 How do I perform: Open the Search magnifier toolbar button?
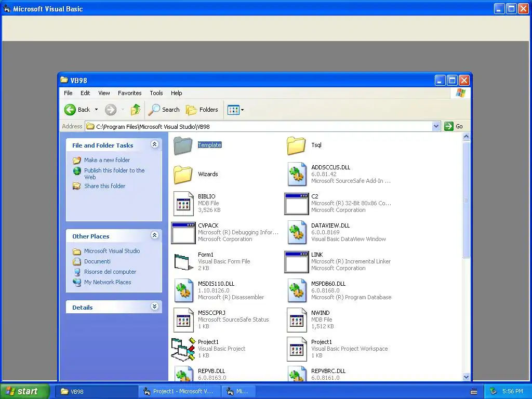[x=164, y=110]
